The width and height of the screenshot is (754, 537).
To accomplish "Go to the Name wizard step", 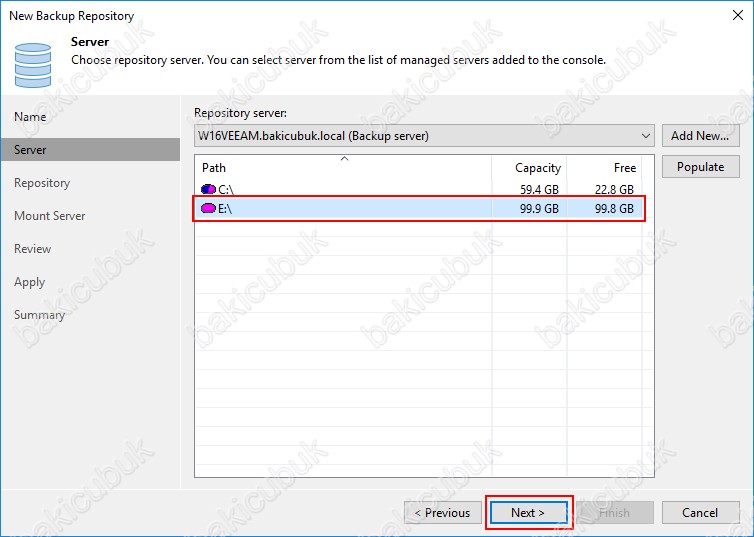I will coord(30,117).
